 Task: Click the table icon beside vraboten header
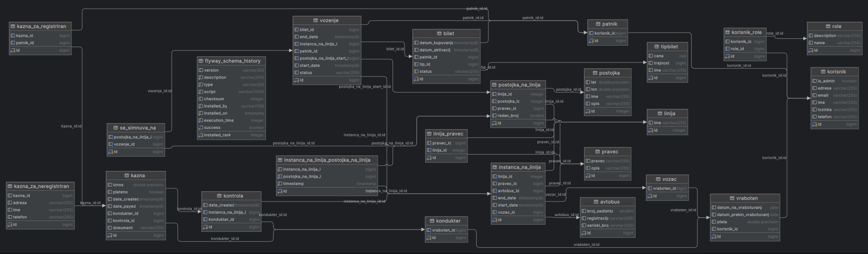click(x=732, y=198)
